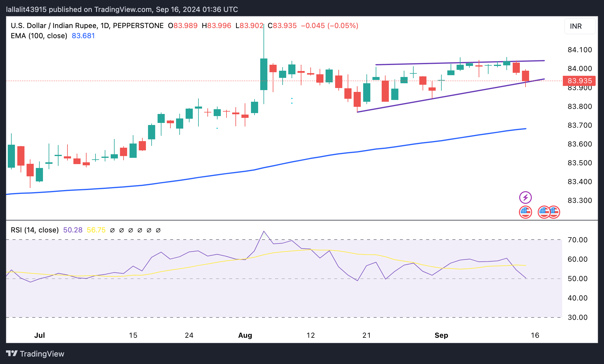604x364 pixels.
Task: Click the purple RSI value 50.28
Action: 73,230
